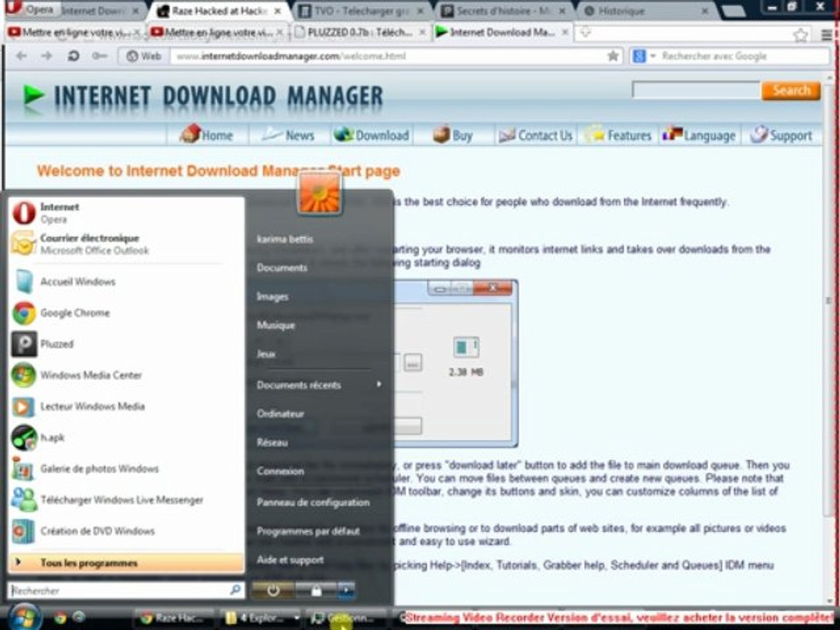This screenshot has width=840, height=630.
Task: Open Download on IDM navigation
Action: click(371, 135)
